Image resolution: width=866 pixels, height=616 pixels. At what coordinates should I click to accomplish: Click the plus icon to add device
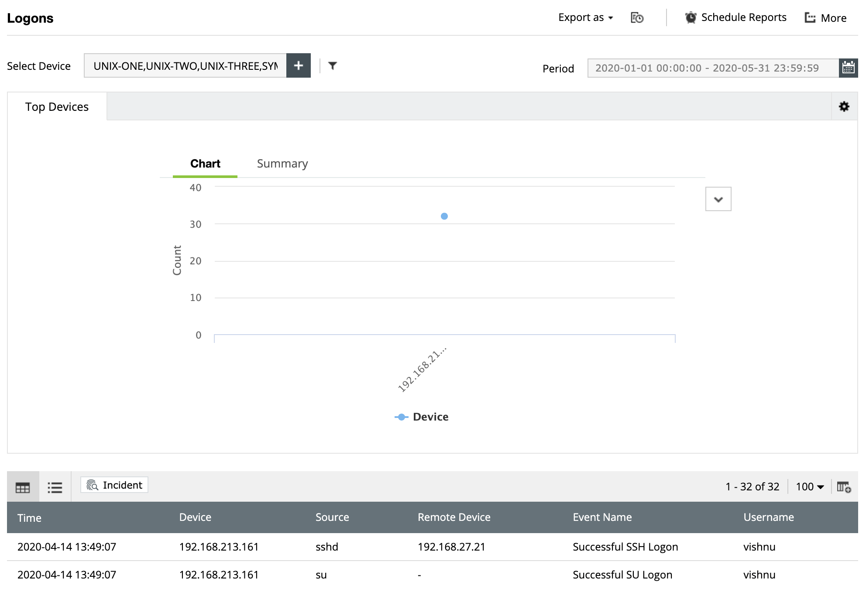tap(299, 65)
